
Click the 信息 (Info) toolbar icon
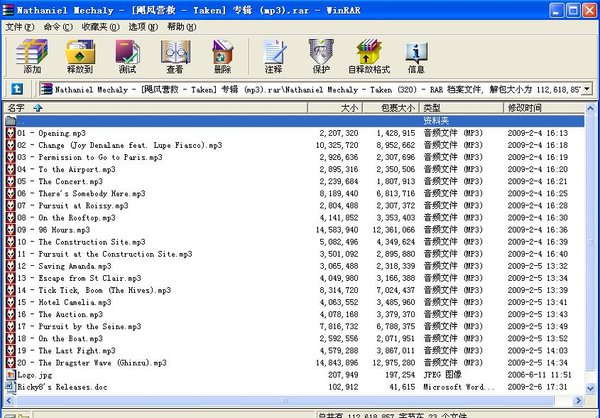(416, 56)
